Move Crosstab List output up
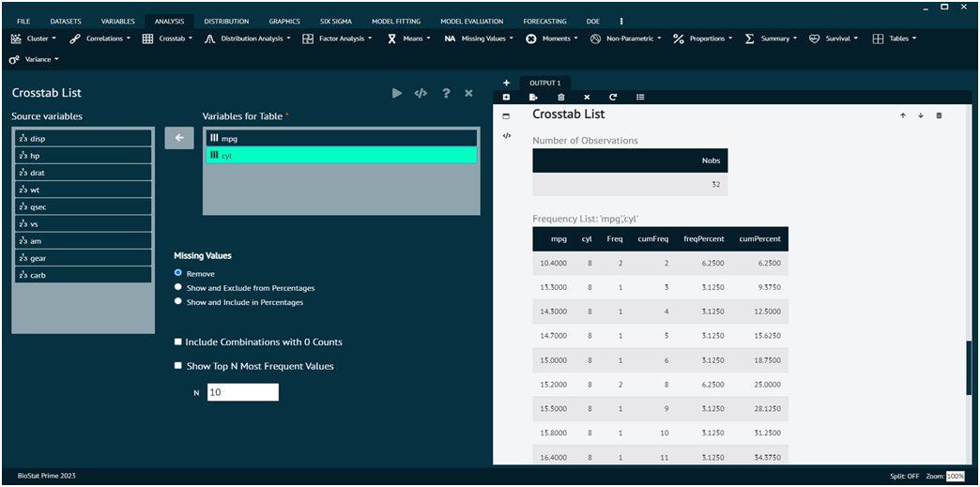The width and height of the screenshot is (980, 487). pyautogui.click(x=902, y=115)
